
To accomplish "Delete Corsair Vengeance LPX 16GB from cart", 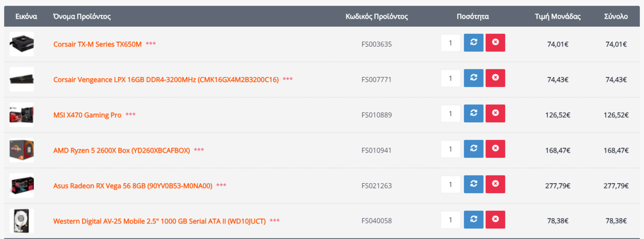I will 495,78.
